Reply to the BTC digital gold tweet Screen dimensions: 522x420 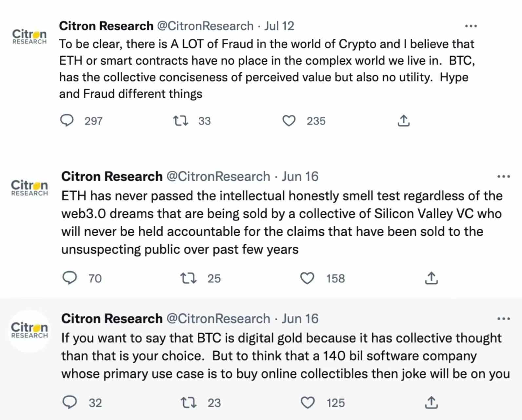point(70,402)
